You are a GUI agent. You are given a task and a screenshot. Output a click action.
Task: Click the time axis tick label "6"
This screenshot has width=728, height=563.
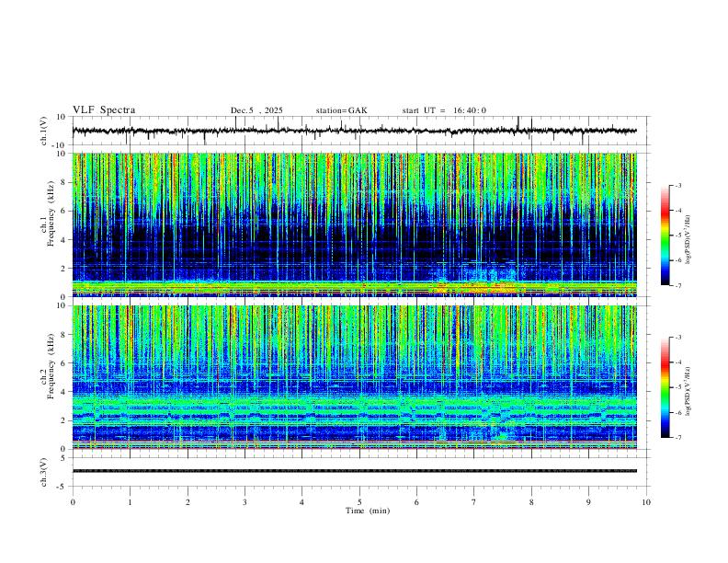416,502
